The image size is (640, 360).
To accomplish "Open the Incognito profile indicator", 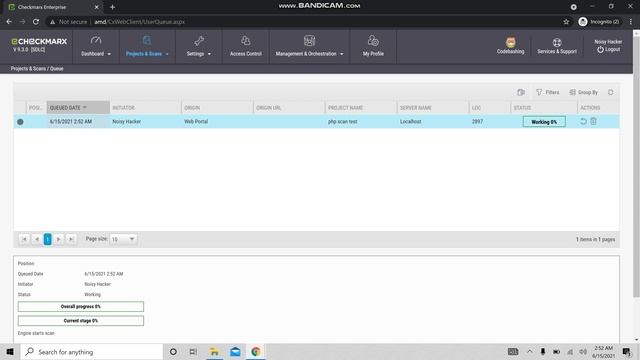I will pos(599,22).
